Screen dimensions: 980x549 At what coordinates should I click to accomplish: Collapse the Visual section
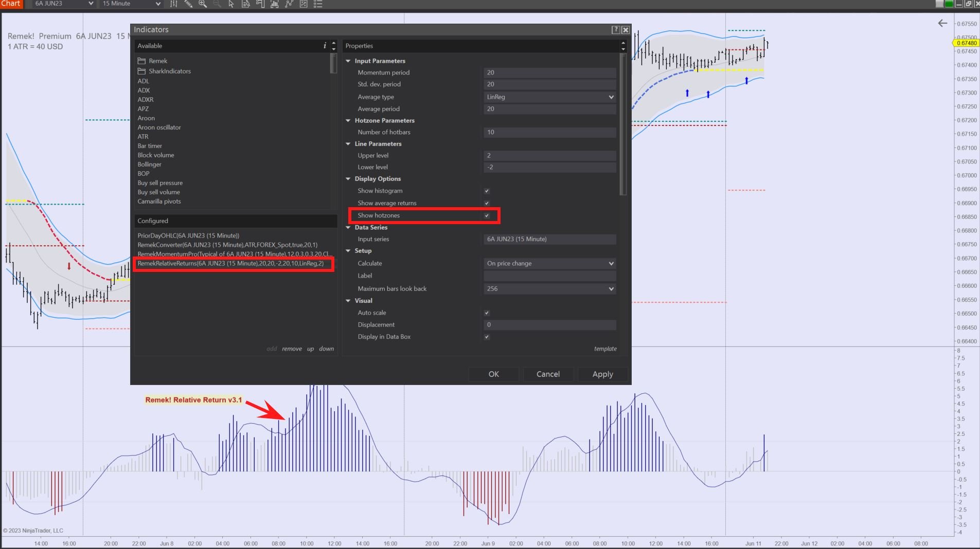(348, 301)
